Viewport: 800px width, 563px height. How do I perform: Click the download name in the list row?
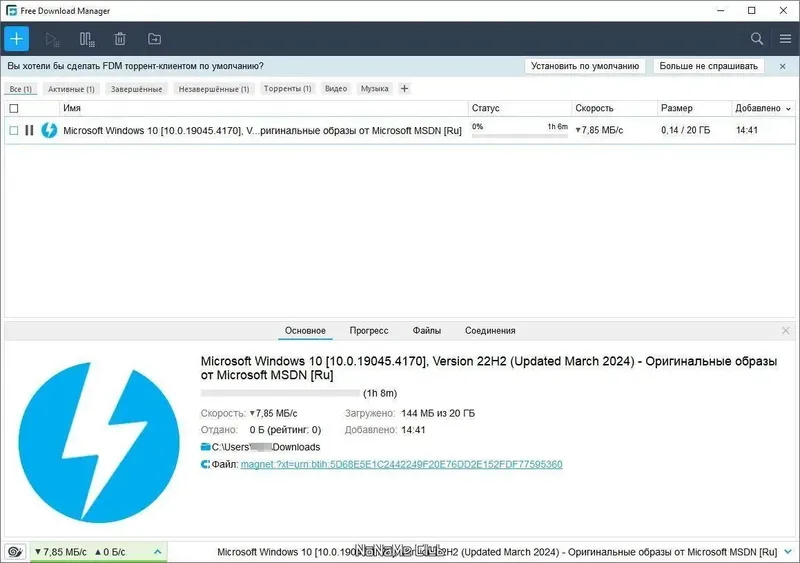[262, 131]
